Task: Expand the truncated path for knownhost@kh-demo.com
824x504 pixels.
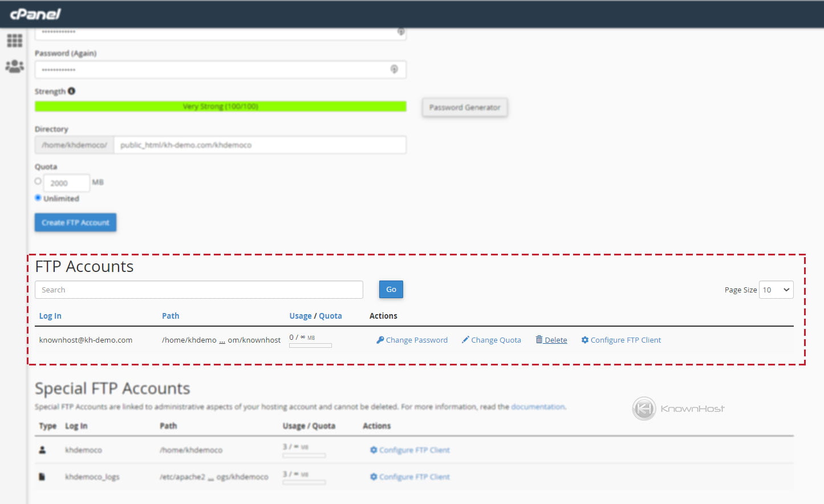Action: pyautogui.click(x=221, y=341)
